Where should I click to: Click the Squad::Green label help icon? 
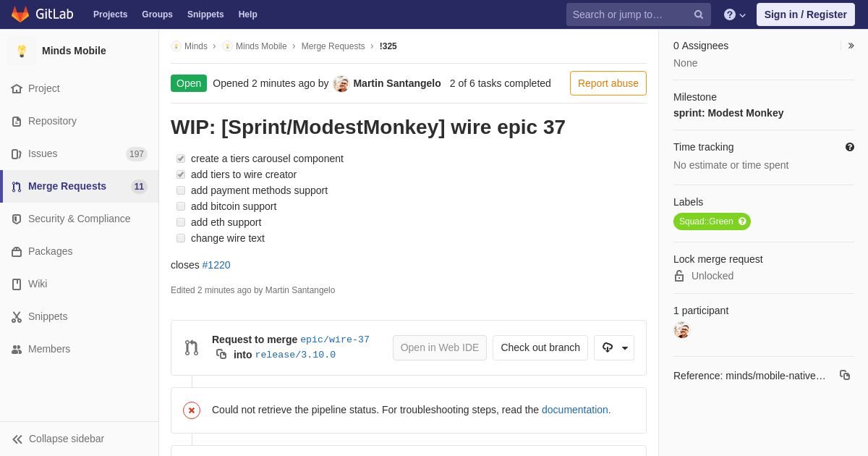tap(742, 221)
